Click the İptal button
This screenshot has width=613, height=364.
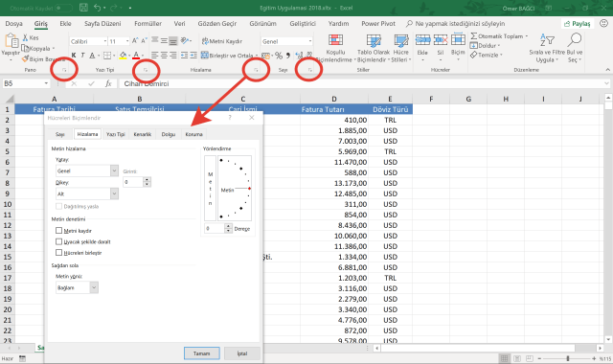tap(242, 353)
